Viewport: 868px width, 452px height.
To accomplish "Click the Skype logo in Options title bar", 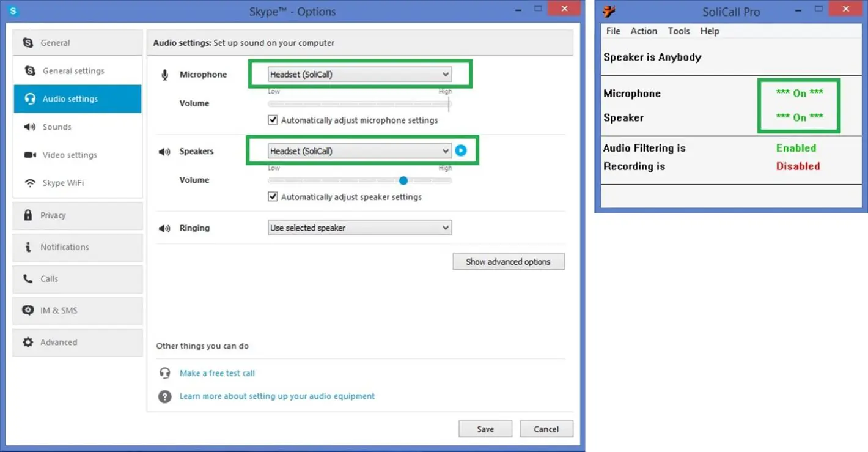I will point(14,11).
